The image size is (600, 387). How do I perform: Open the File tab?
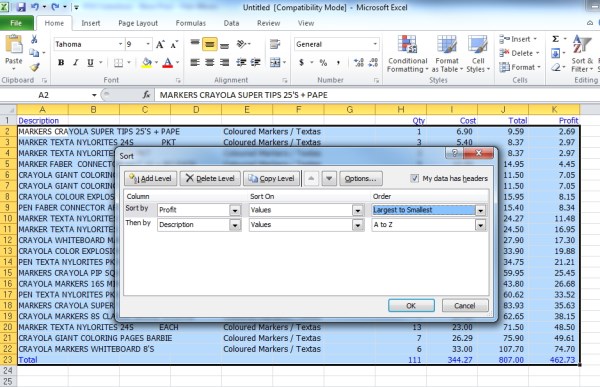tap(16, 23)
